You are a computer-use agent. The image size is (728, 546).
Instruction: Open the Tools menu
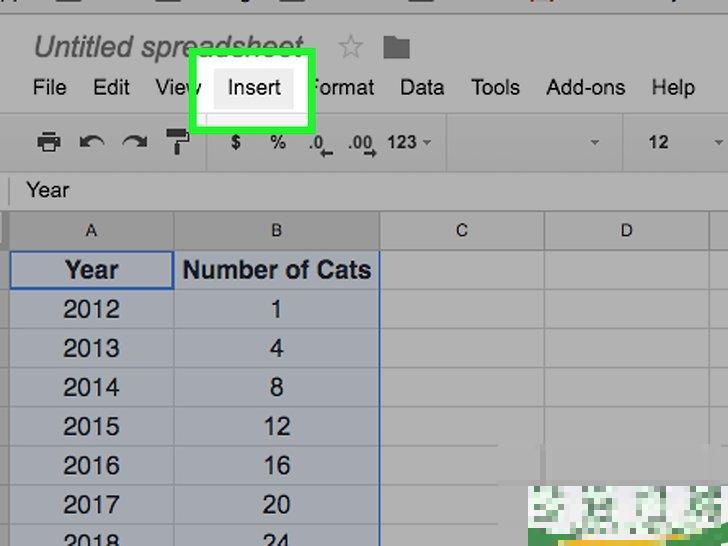[x=495, y=87]
